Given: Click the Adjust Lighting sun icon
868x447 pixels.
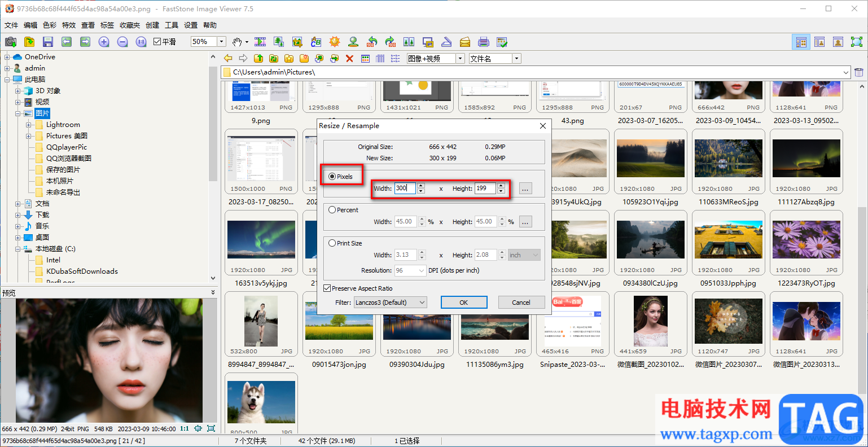Looking at the screenshot, I should 335,42.
